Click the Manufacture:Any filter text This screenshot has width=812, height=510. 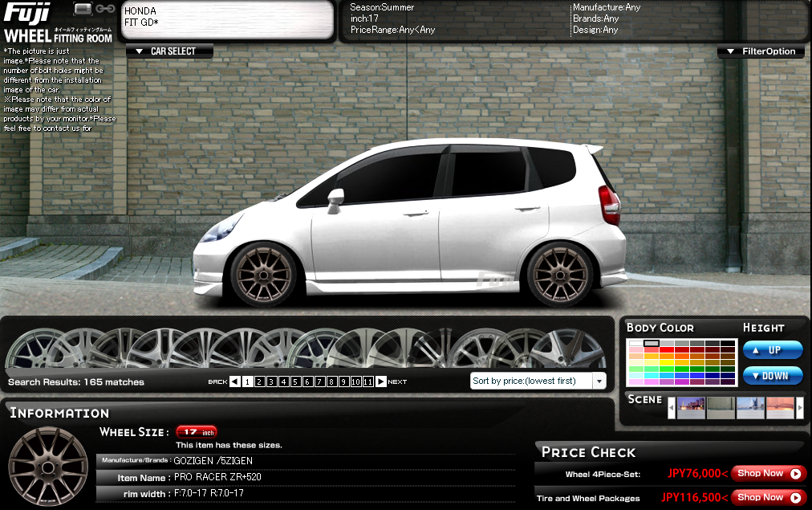(x=607, y=7)
